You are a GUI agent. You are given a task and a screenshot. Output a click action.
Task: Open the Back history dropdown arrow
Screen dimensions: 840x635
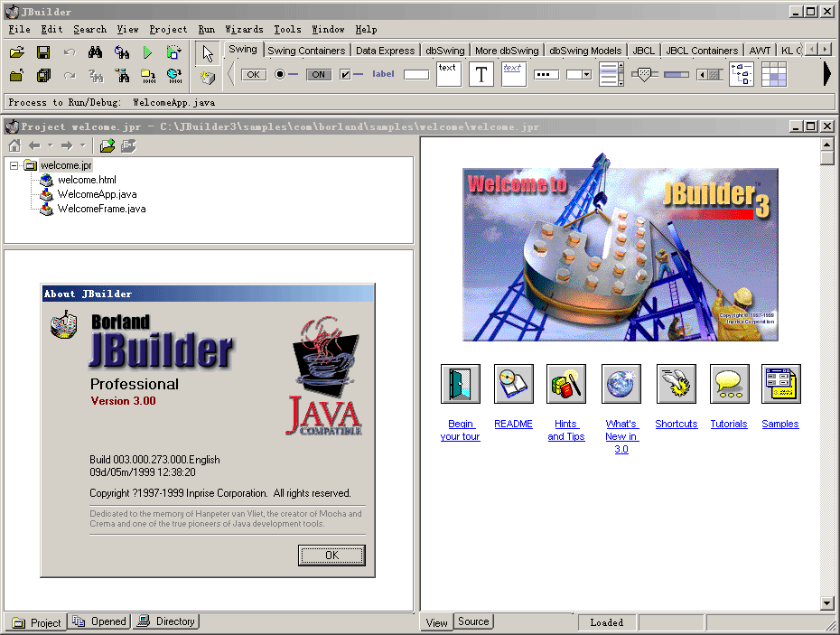(x=50, y=145)
